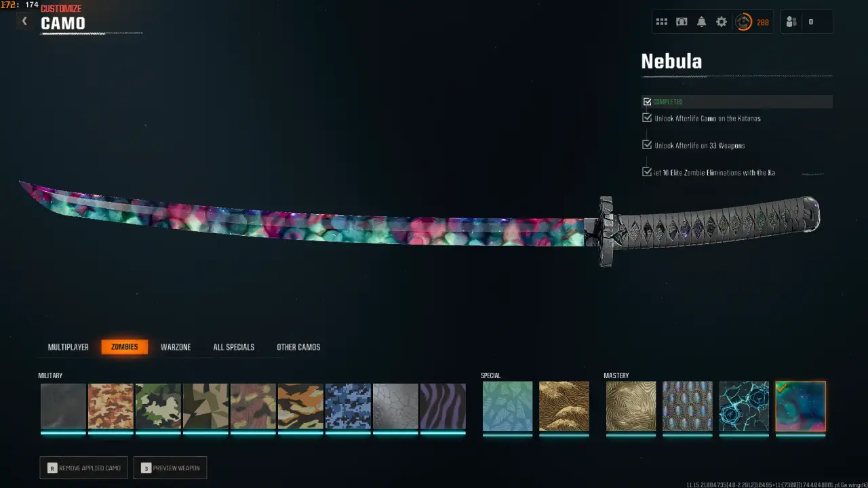Viewport: 868px width, 488px height.
Task: Select the teal leaf-pattern special camo
Action: point(508,407)
